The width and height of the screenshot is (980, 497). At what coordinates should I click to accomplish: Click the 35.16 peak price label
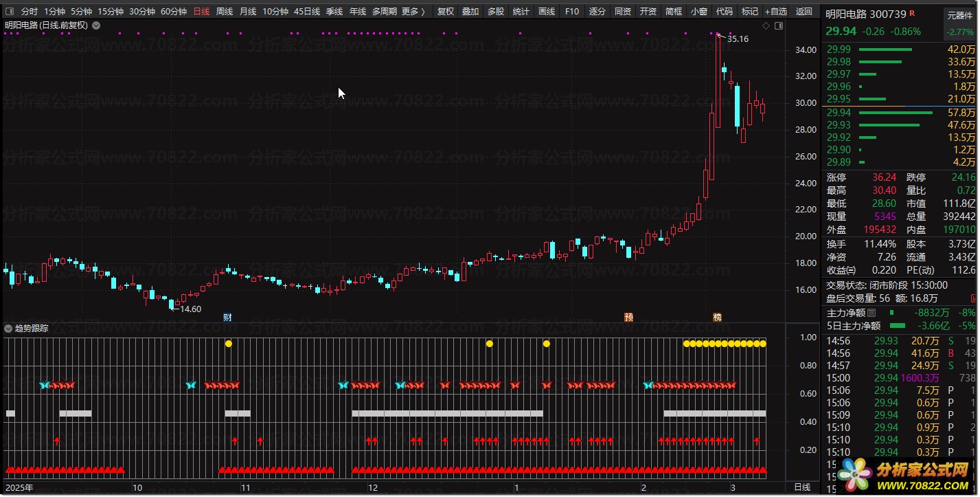(738, 39)
